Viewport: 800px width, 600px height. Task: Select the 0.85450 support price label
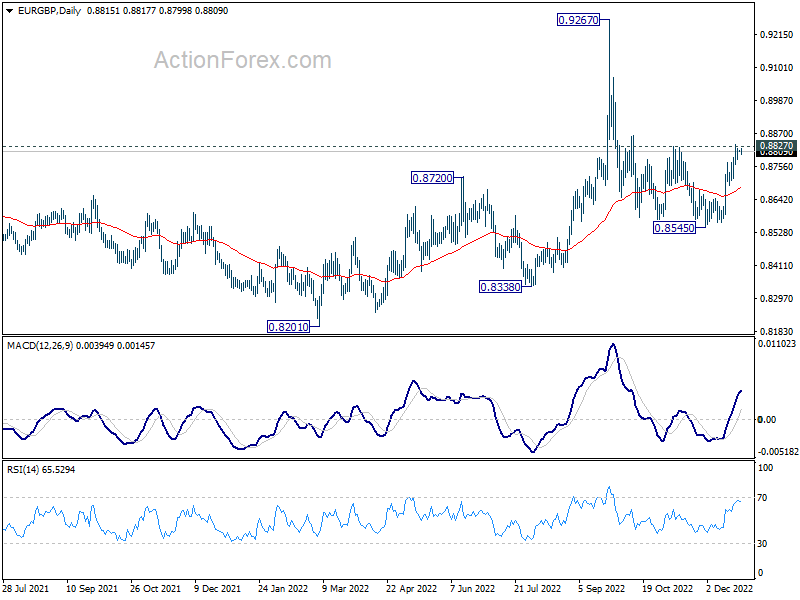coord(674,228)
